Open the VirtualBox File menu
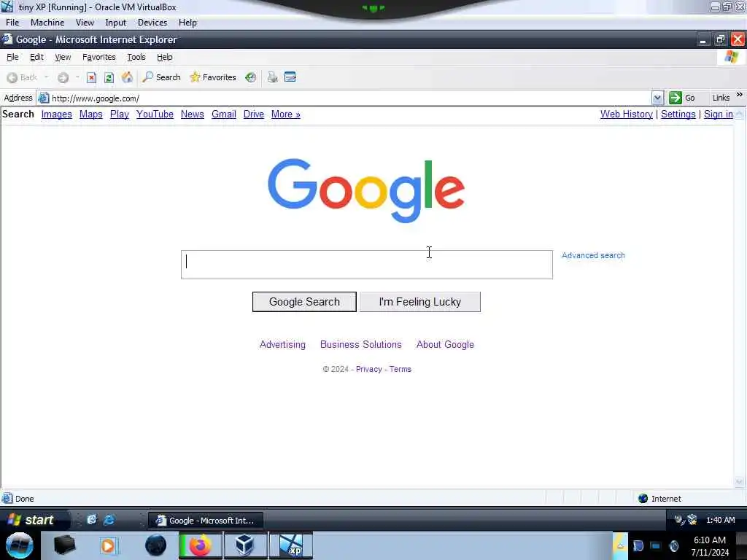The width and height of the screenshot is (747, 560). point(12,23)
